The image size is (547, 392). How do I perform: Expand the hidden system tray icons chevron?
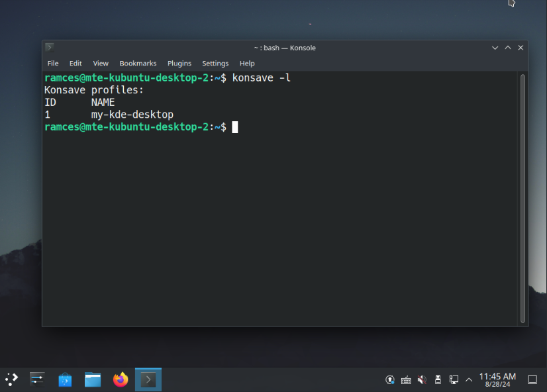point(469,379)
